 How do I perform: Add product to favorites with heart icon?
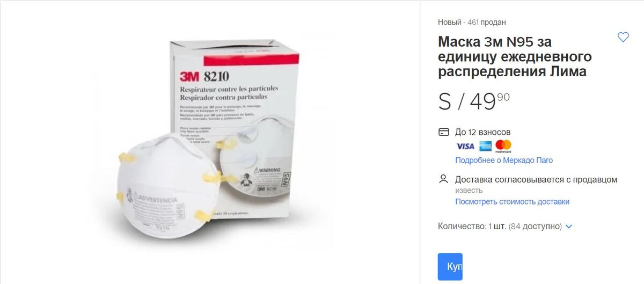coord(623,38)
